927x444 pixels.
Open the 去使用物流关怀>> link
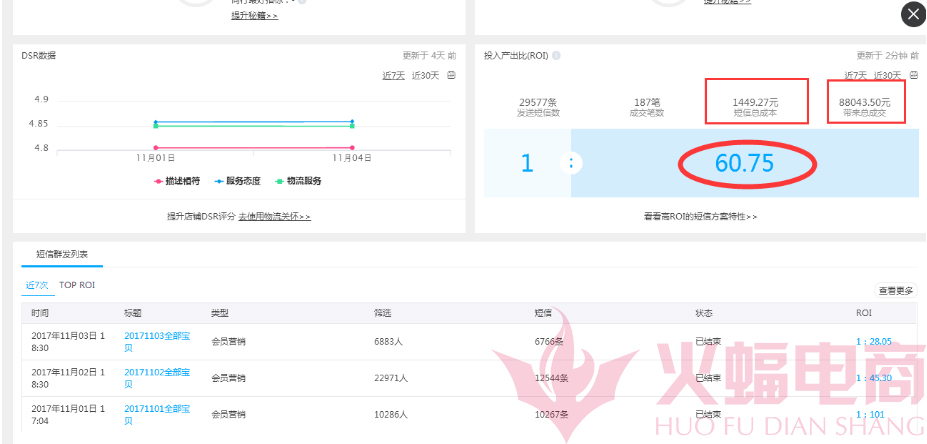click(x=274, y=217)
